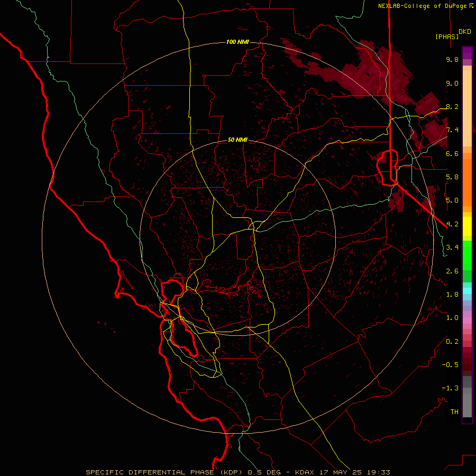
Task: Select the cyan segment of the color bar
Action: click(467, 291)
